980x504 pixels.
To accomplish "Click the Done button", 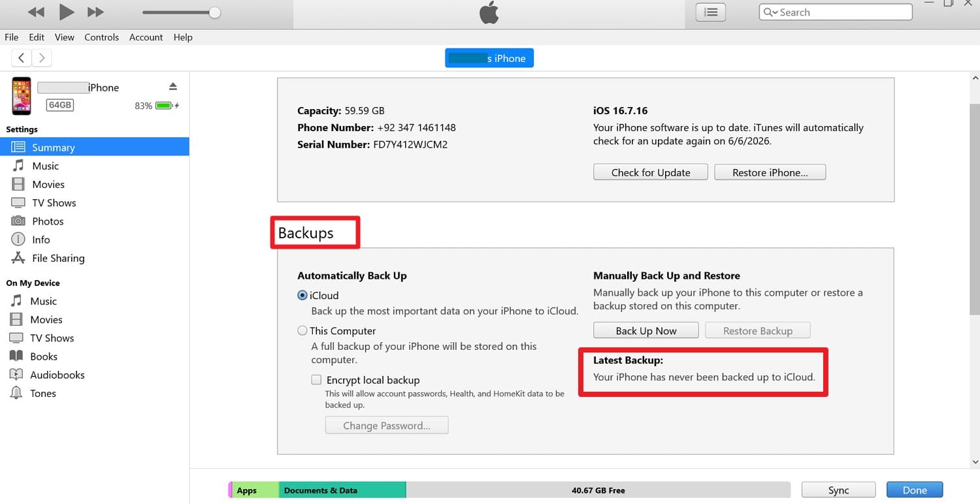I will click(x=915, y=490).
